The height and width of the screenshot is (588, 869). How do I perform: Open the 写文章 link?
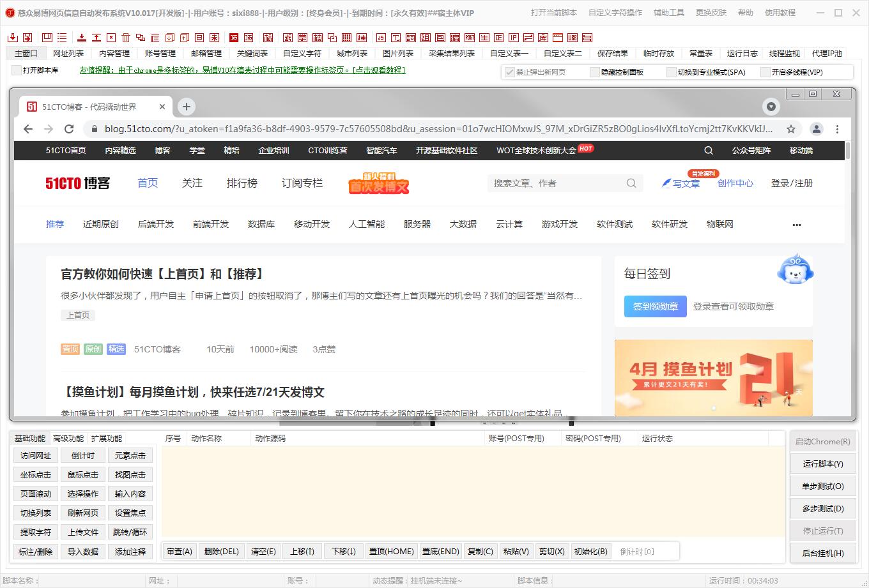(681, 183)
